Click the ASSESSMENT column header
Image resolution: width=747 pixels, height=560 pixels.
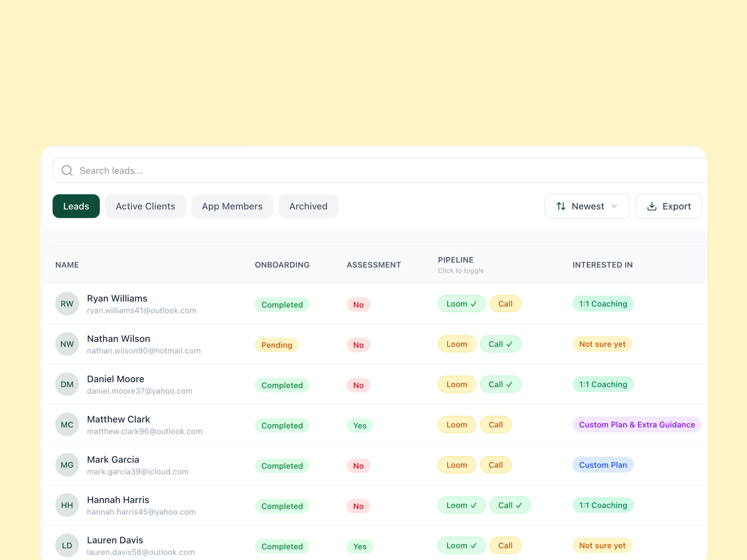tap(373, 265)
